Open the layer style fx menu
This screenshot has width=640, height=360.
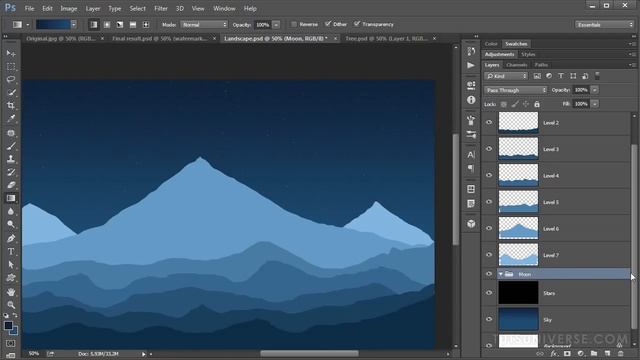[553, 353]
